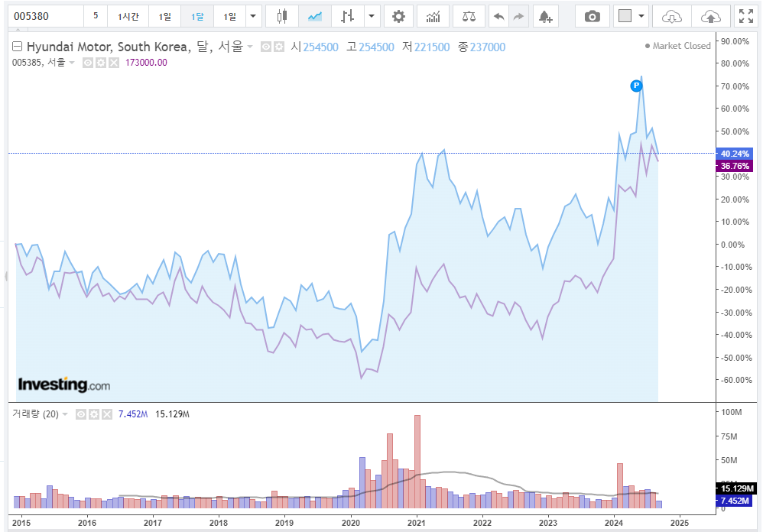763x532 pixels.
Task: Click the 36.76% purple price label
Action: (734, 167)
